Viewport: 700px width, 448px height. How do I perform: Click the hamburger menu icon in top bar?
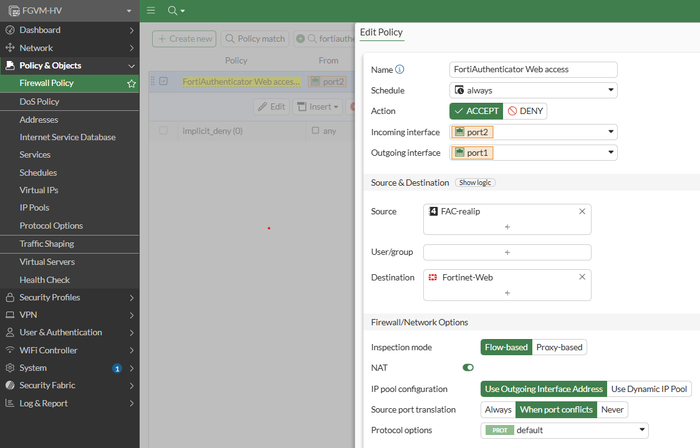point(151,10)
